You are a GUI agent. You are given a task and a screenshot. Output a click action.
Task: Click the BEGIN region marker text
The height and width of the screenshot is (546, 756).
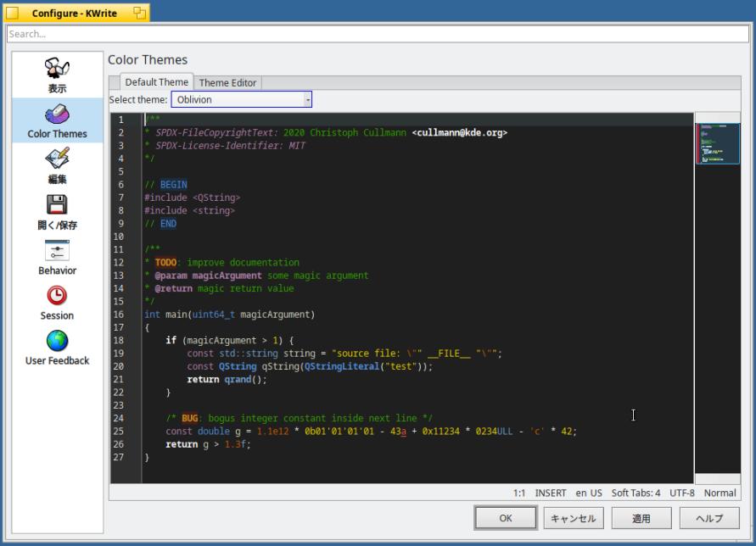point(174,185)
